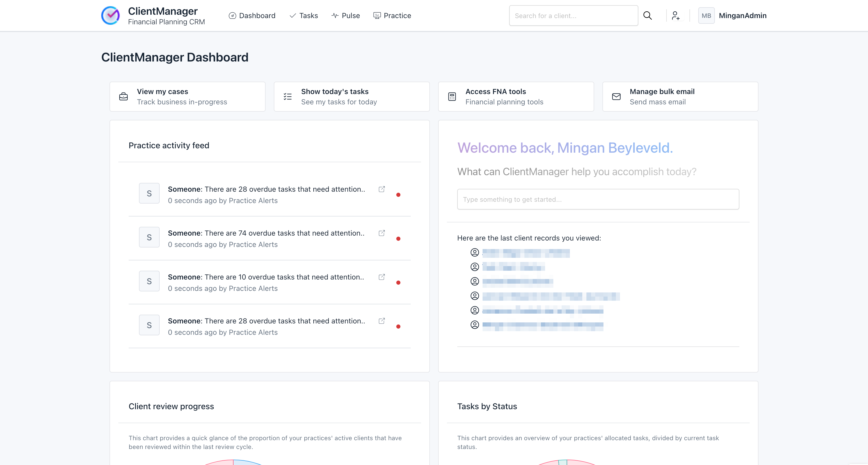Click the Type something to get started field
This screenshot has width=868, height=465.
598,199
